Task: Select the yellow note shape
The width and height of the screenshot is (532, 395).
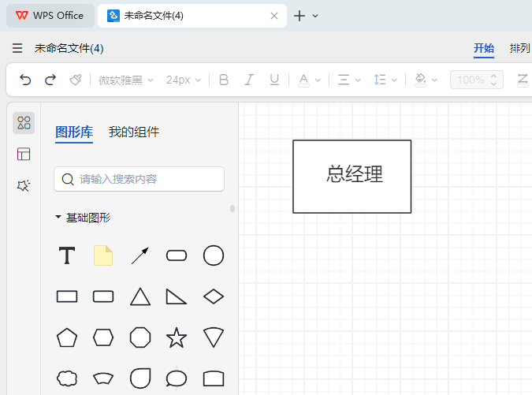Action: coord(103,255)
